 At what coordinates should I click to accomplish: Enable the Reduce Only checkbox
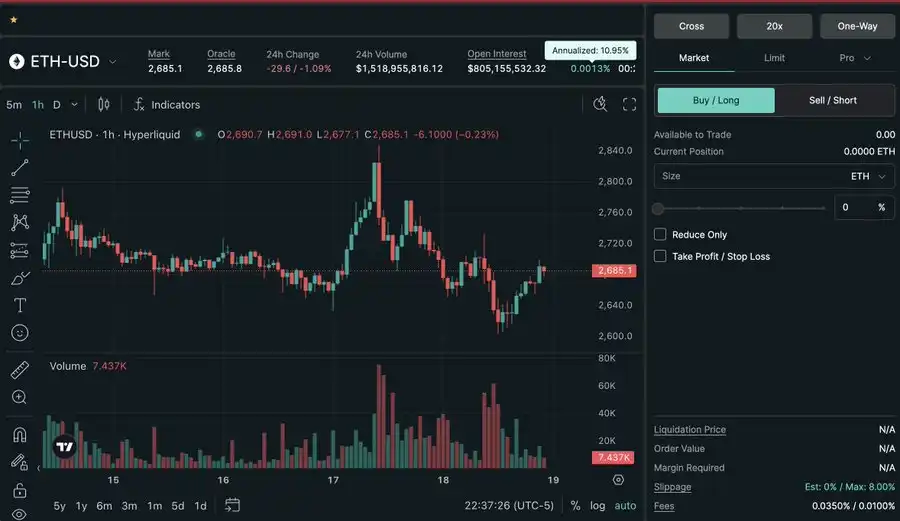point(660,234)
